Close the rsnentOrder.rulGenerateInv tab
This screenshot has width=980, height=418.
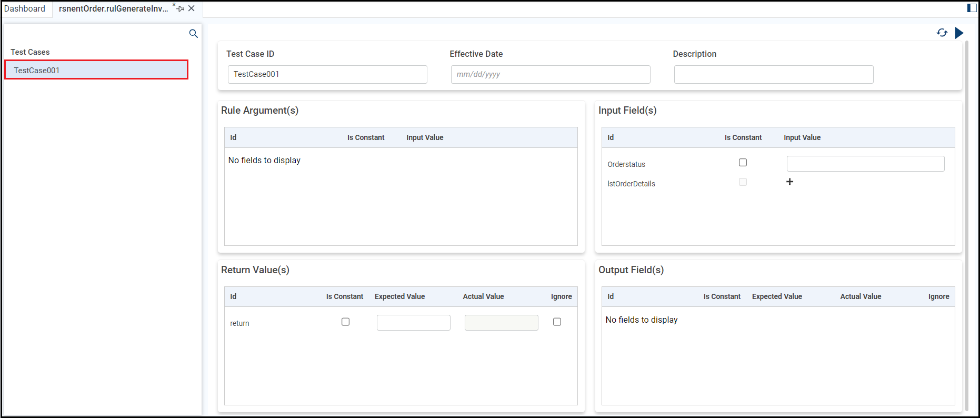pyautogui.click(x=192, y=8)
